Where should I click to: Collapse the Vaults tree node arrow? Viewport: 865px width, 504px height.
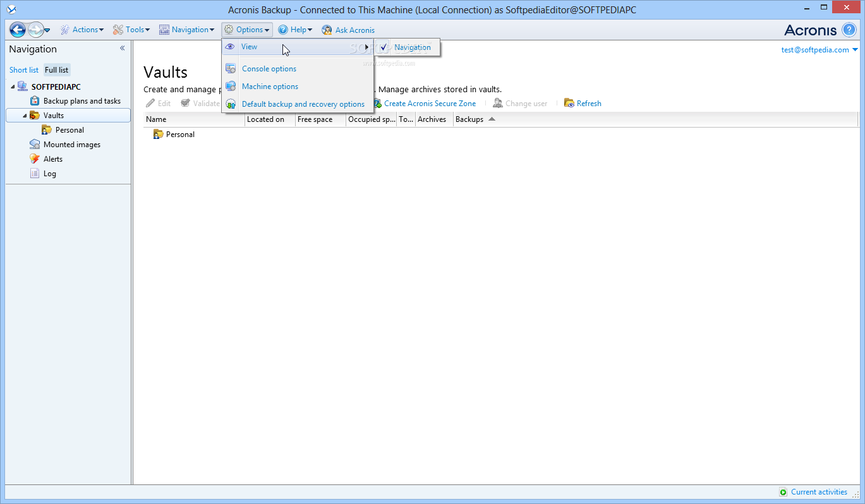pos(25,116)
